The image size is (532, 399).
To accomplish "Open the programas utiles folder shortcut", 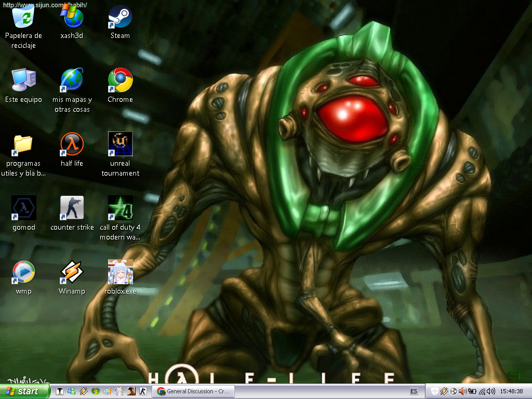I will (x=24, y=144).
